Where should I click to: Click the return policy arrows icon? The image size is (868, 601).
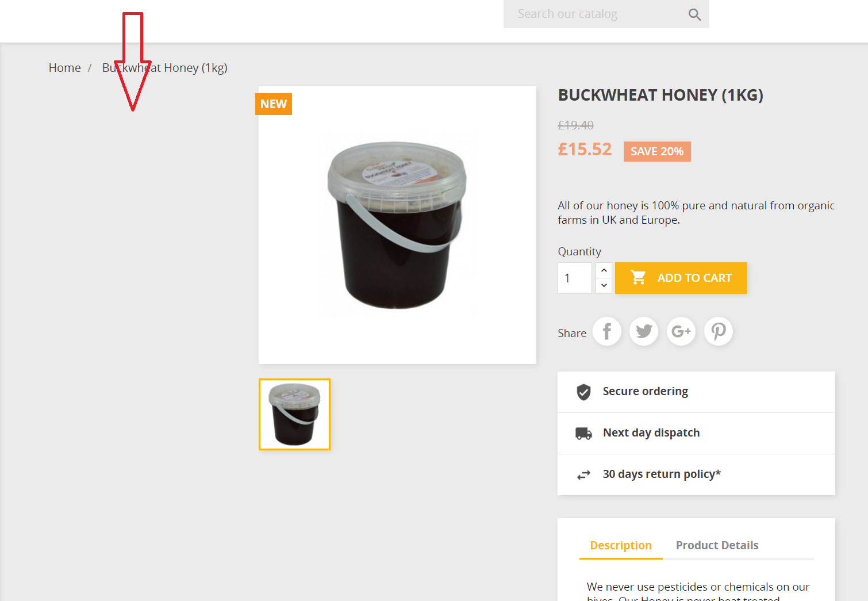(x=583, y=474)
